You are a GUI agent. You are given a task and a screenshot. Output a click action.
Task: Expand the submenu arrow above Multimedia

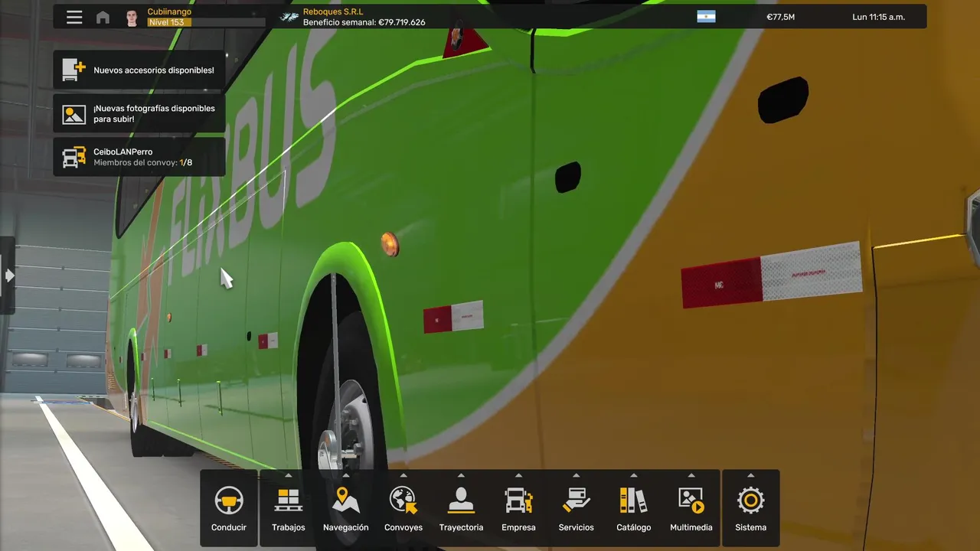[691, 475]
